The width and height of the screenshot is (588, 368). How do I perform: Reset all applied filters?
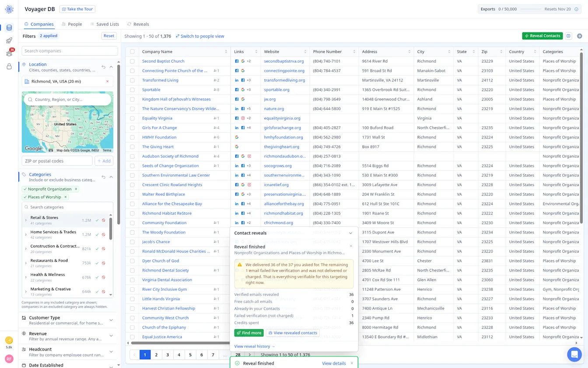pyautogui.click(x=109, y=36)
